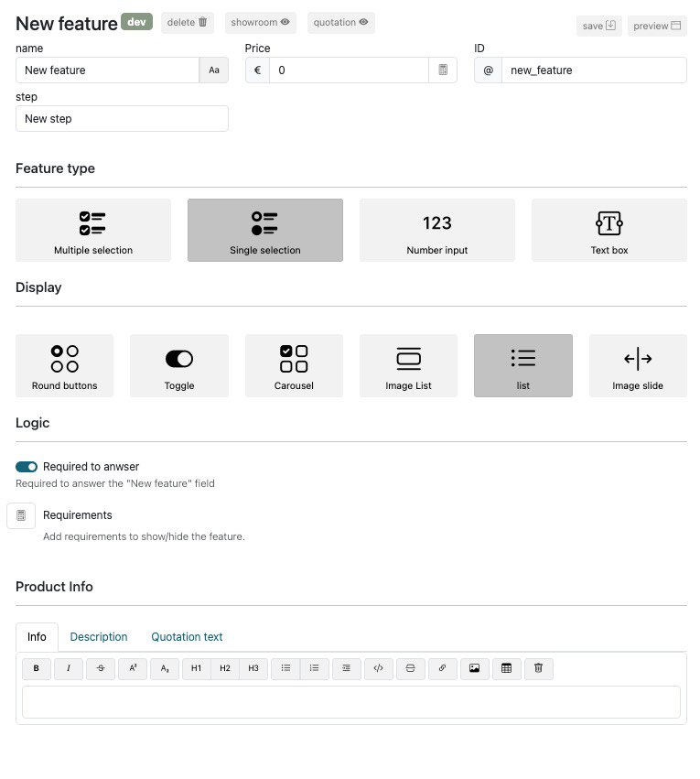Show the showroom view

[x=261, y=23]
